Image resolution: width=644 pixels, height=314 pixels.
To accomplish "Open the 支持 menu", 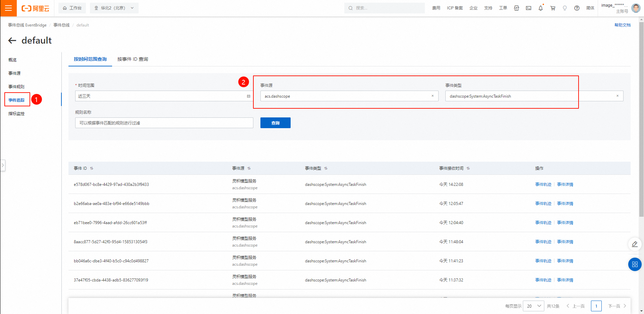I will [488, 8].
